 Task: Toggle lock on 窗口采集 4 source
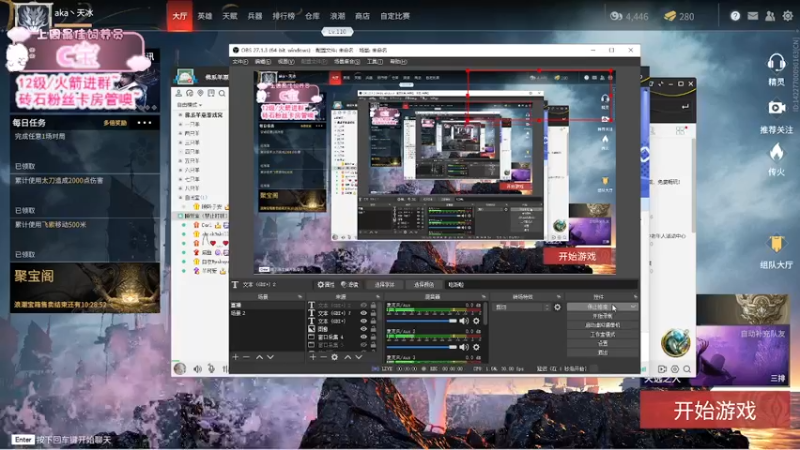[x=373, y=337]
